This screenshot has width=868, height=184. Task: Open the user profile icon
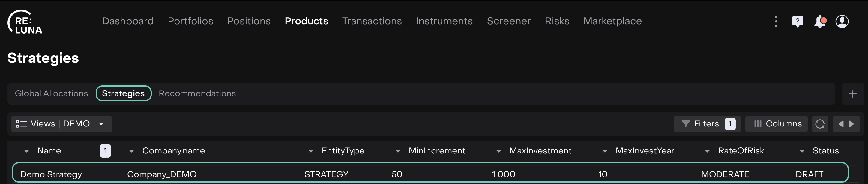842,22
